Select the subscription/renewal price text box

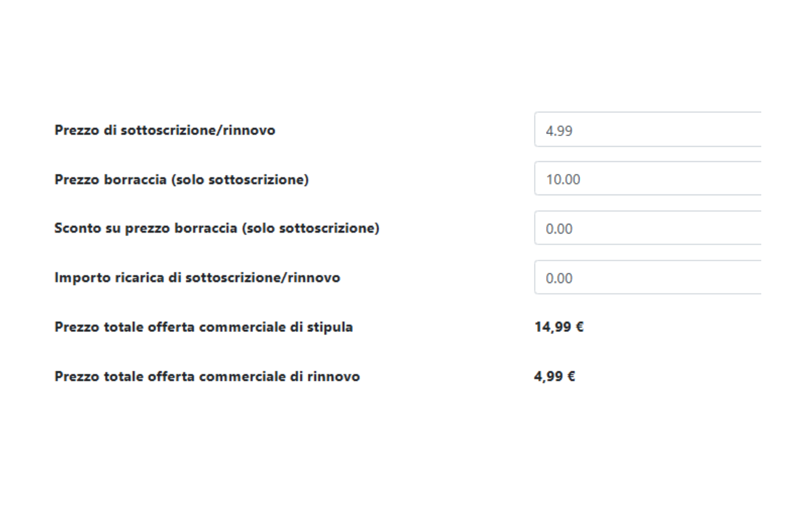point(648,130)
